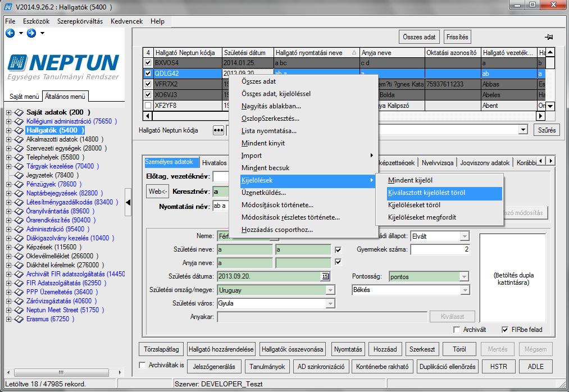This screenshot has height=392, width=569.
Task: Open the Pontosság dropdown
Action: pyautogui.click(x=464, y=276)
